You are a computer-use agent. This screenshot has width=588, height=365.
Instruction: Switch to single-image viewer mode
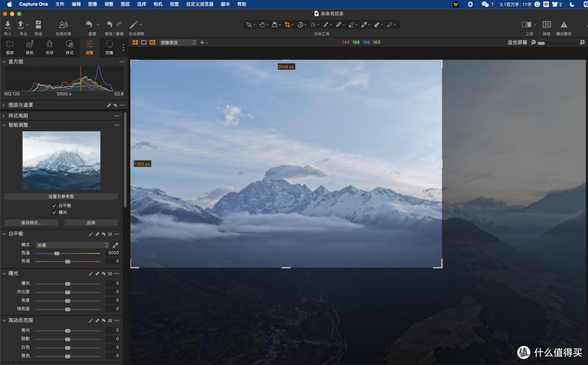pos(144,42)
